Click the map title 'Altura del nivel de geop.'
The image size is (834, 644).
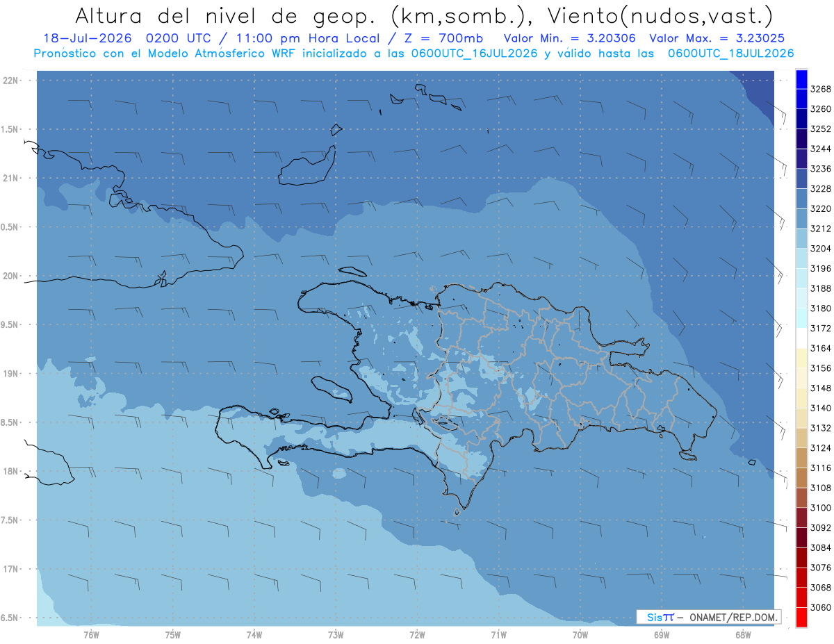click(x=225, y=16)
